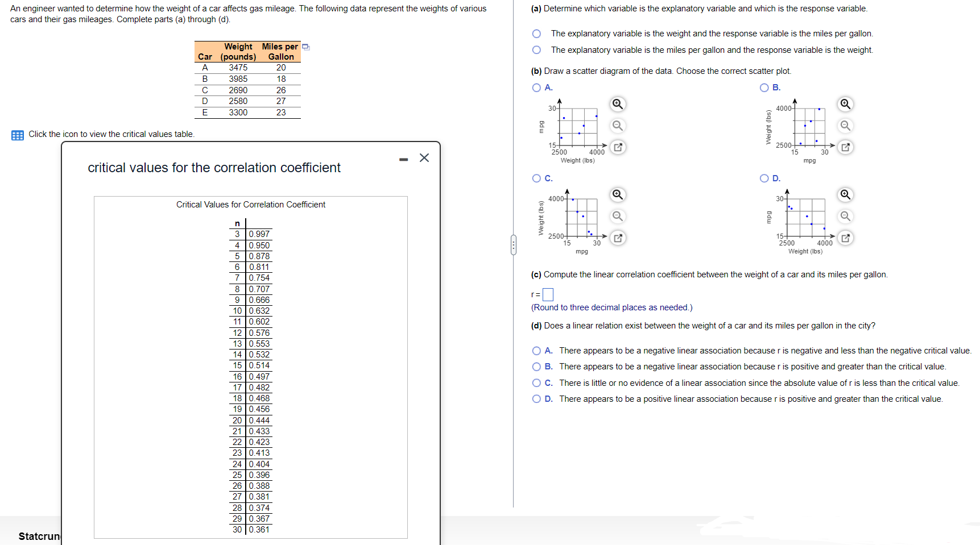Zoom in on scatter plot D
The height and width of the screenshot is (545, 980).
[x=845, y=195]
